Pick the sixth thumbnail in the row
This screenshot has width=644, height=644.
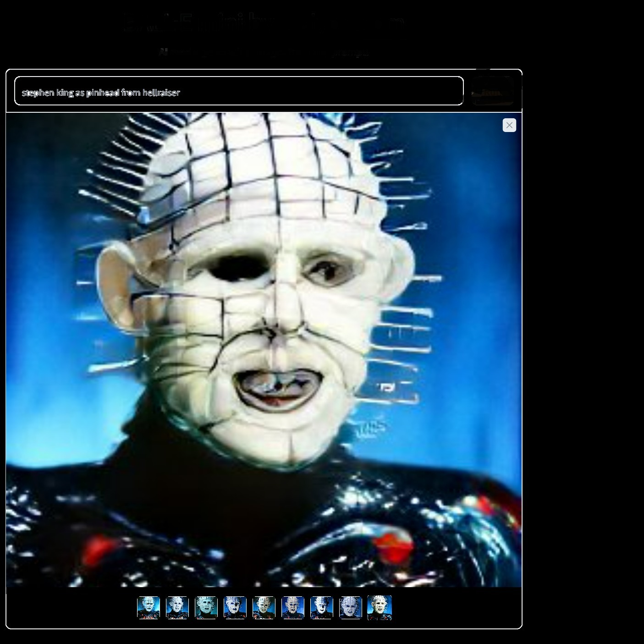click(293, 607)
